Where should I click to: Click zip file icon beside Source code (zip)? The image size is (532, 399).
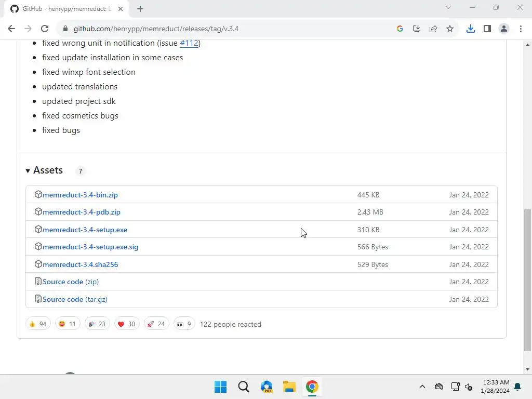[x=38, y=282]
